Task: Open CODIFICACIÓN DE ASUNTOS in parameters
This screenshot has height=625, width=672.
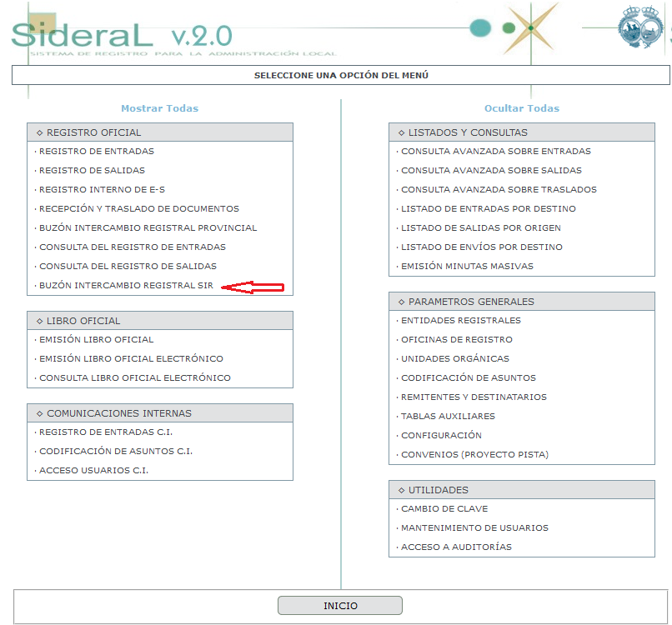Action: tap(469, 377)
